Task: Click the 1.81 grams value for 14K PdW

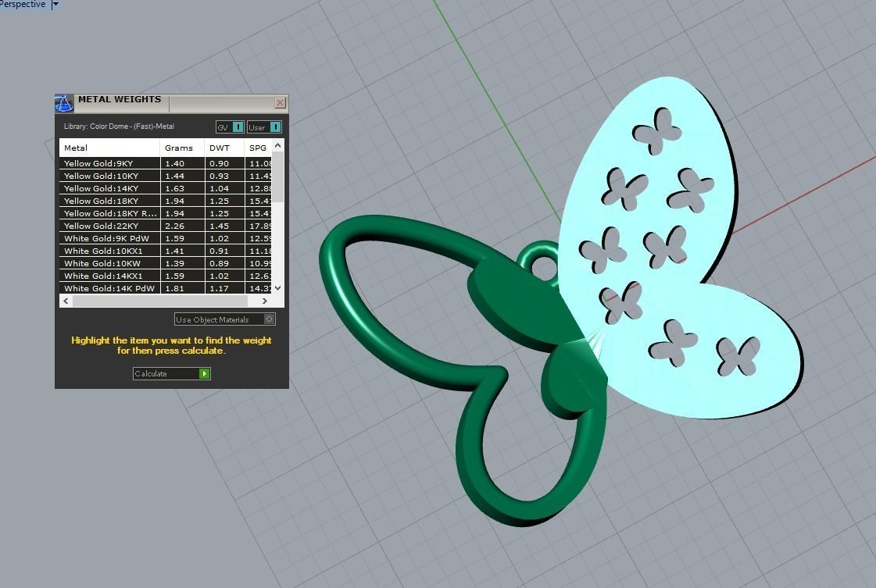Action: [175, 289]
